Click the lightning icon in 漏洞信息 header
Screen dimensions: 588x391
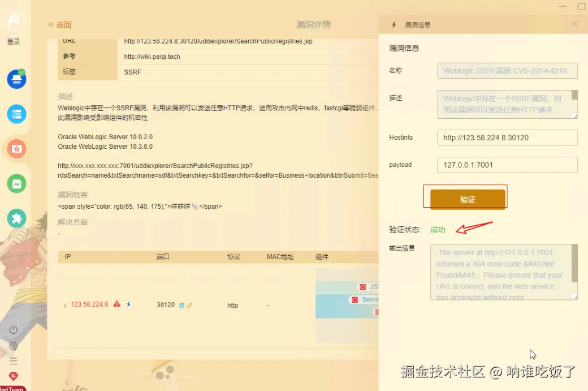(x=394, y=25)
